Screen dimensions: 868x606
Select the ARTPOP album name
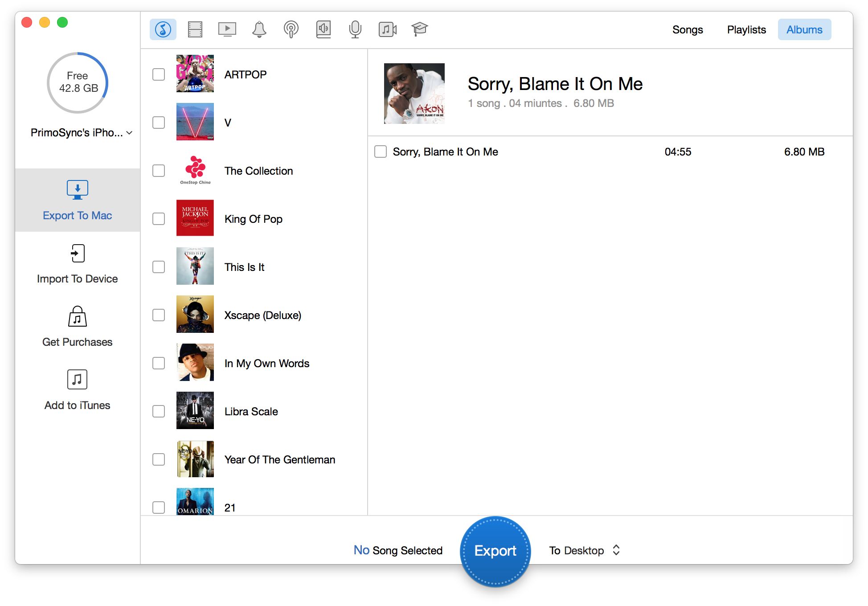[246, 74]
